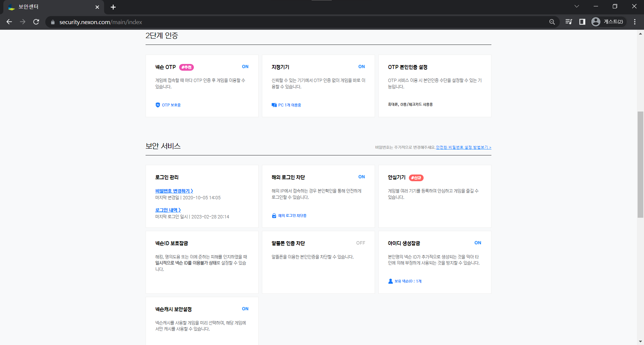
Task: Click the 보유 넥슨ID : 1개 text
Action: (x=408, y=281)
